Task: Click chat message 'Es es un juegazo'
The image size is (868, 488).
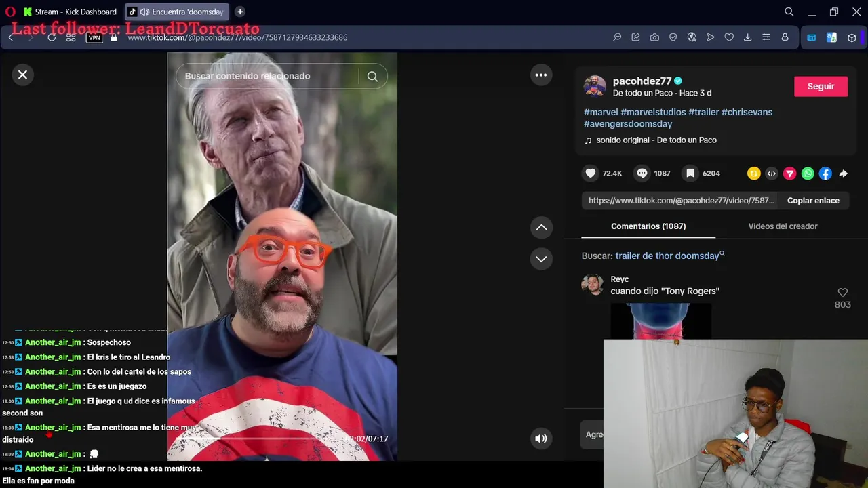Action: (x=117, y=386)
